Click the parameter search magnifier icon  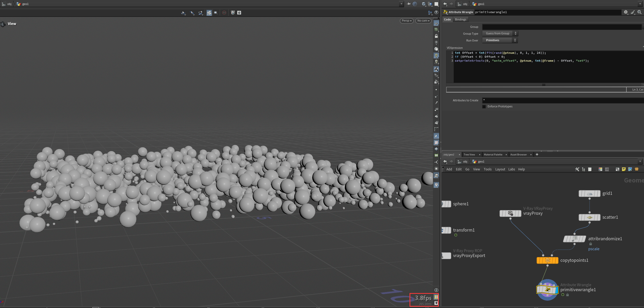640,12
